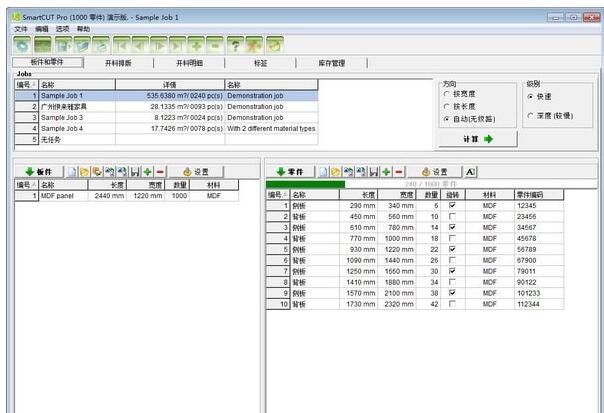604x413 pixels.
Task: Click the 板件 button with green down arrow
Action: point(39,172)
